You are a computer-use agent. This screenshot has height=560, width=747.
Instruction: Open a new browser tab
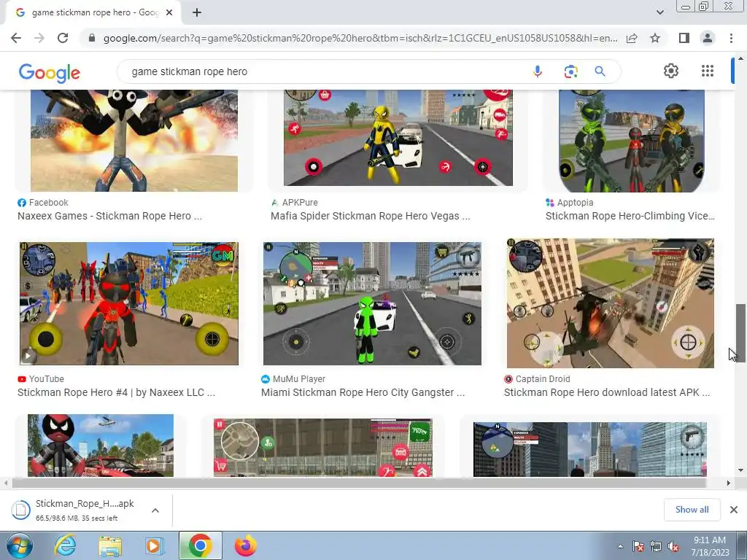(197, 13)
